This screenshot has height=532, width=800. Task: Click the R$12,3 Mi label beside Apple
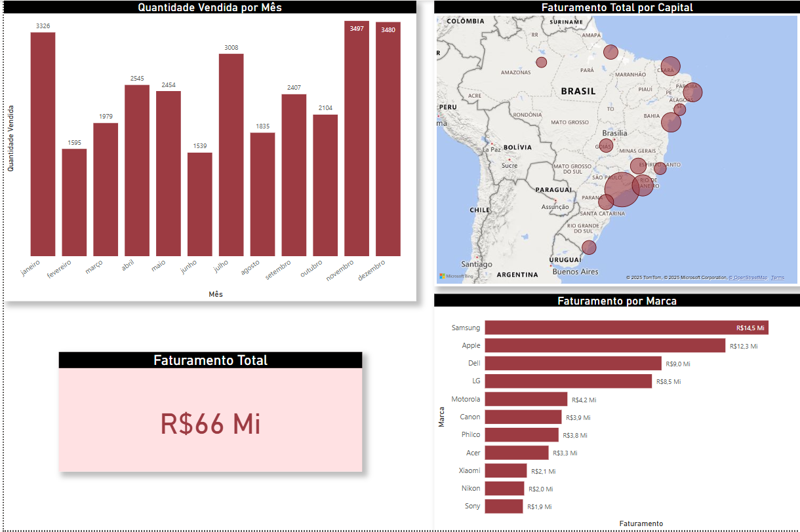click(743, 346)
